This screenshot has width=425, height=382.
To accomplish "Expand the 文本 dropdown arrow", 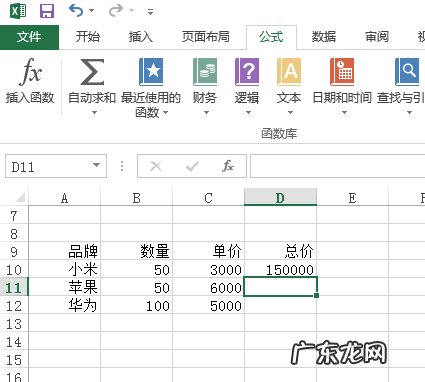I will (x=290, y=113).
